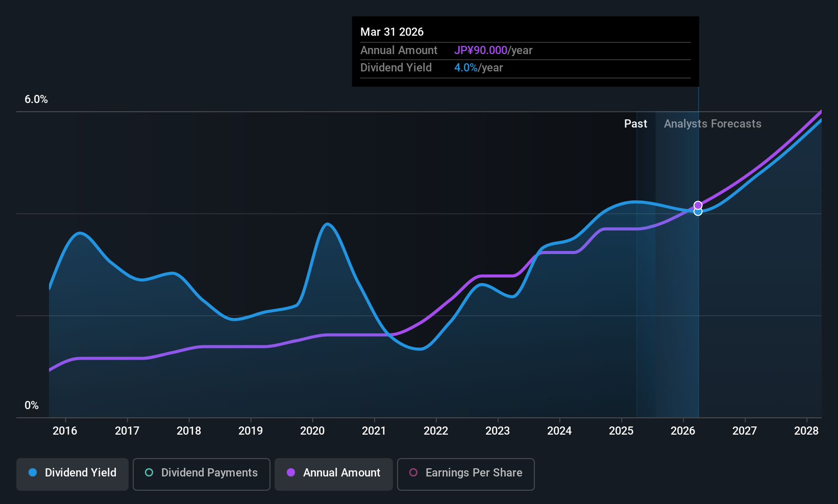Image resolution: width=838 pixels, height=504 pixels.
Task: Click the 2016 x-axis label
Action: 65,431
